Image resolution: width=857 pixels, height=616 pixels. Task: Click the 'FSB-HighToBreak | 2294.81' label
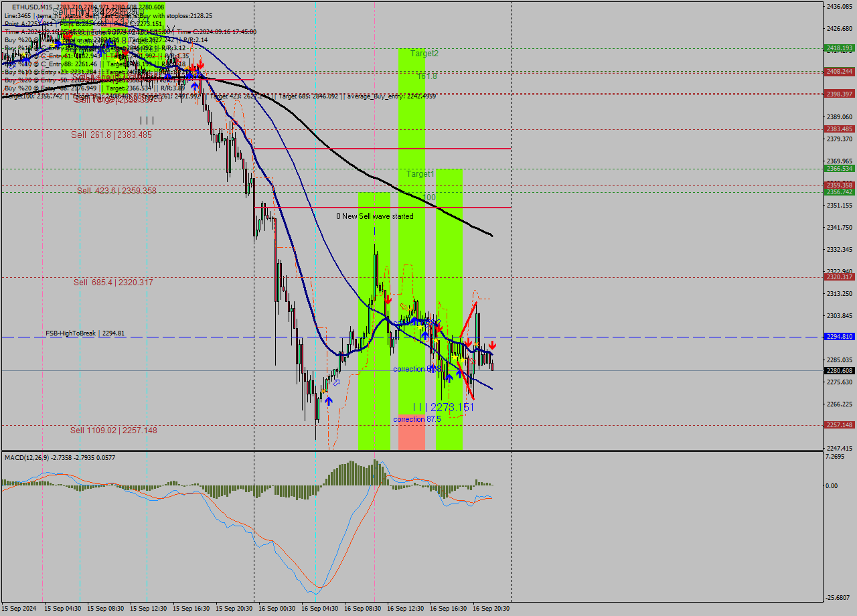click(x=85, y=333)
